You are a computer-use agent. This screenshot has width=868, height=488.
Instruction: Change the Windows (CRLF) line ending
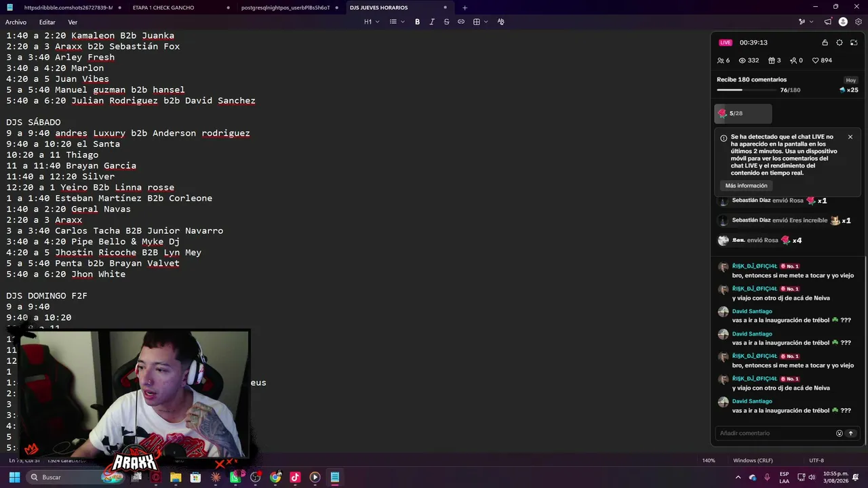tap(753, 461)
